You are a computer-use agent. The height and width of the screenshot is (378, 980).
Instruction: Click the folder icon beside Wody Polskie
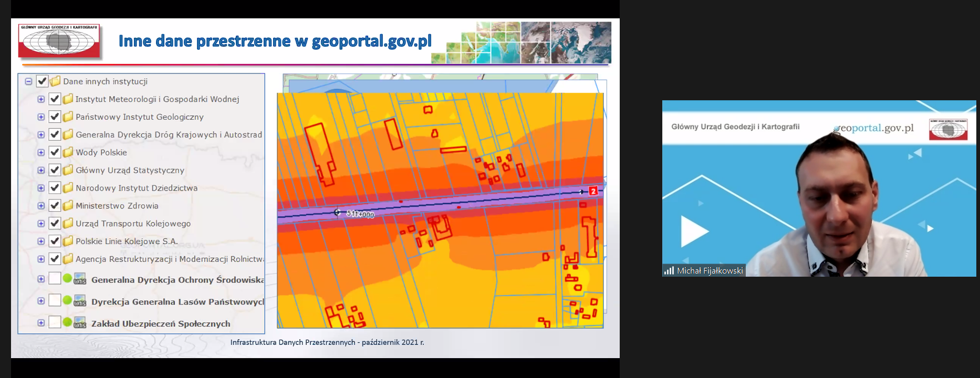point(68,152)
